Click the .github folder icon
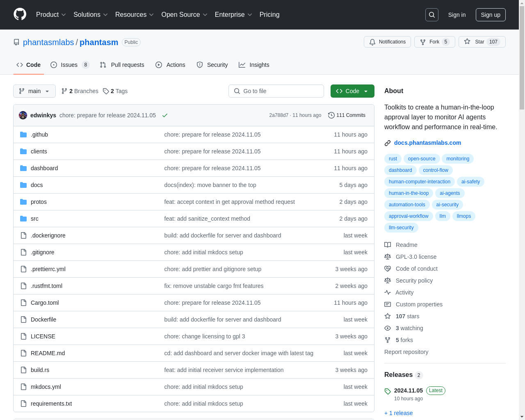 click(23, 135)
